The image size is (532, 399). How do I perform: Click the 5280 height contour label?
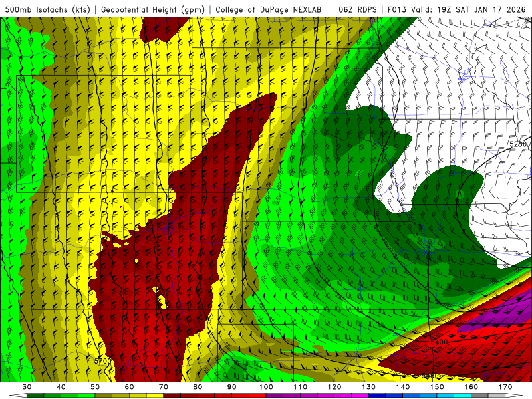pos(518,144)
